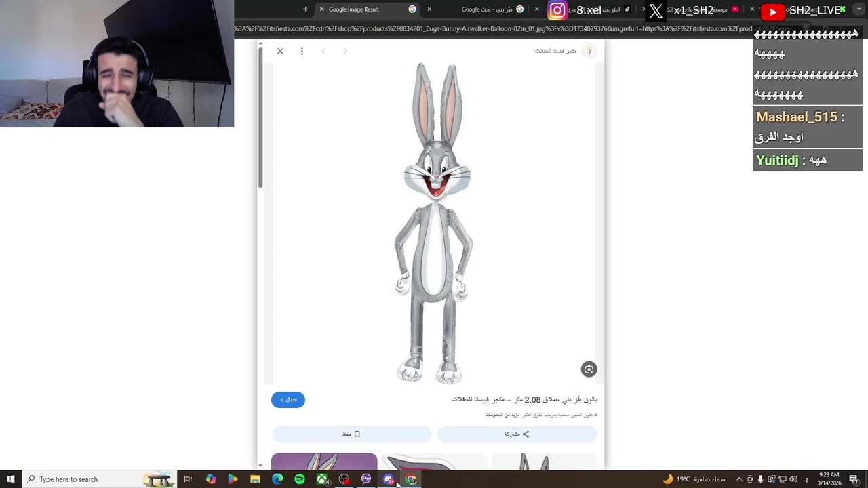Click the مشاركة share button
This screenshot has height=488, width=868.
tap(517, 434)
